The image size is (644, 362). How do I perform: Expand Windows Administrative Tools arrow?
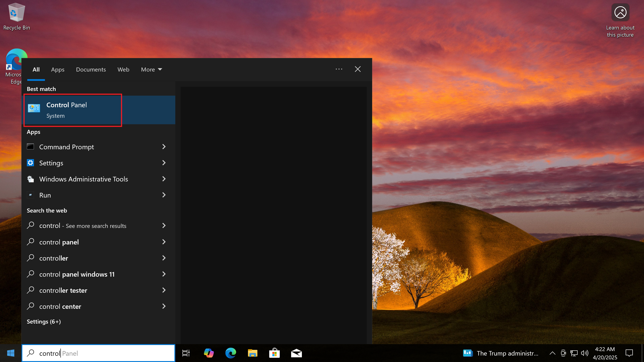point(164,179)
